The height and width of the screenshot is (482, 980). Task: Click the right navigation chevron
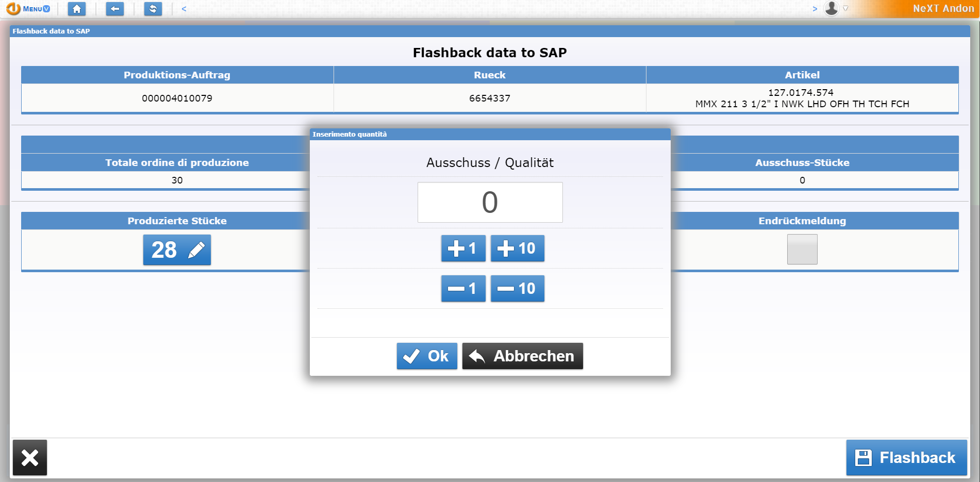pyautogui.click(x=815, y=8)
